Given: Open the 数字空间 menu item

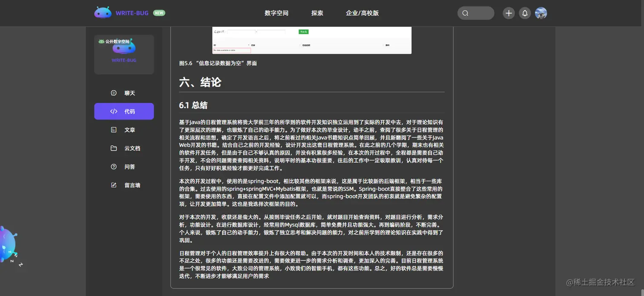Looking at the screenshot, I should [x=276, y=13].
